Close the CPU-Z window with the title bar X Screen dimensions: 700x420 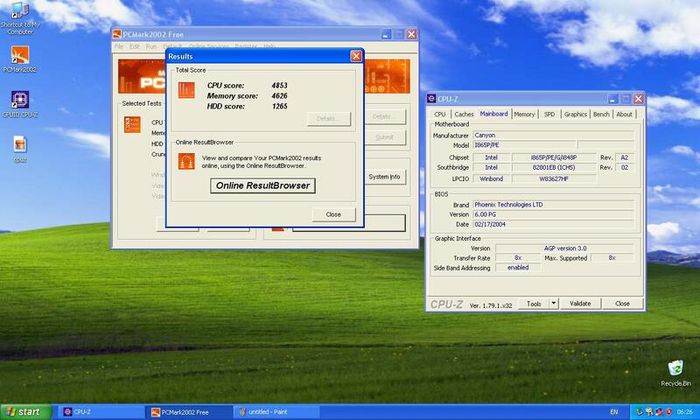[x=638, y=99]
